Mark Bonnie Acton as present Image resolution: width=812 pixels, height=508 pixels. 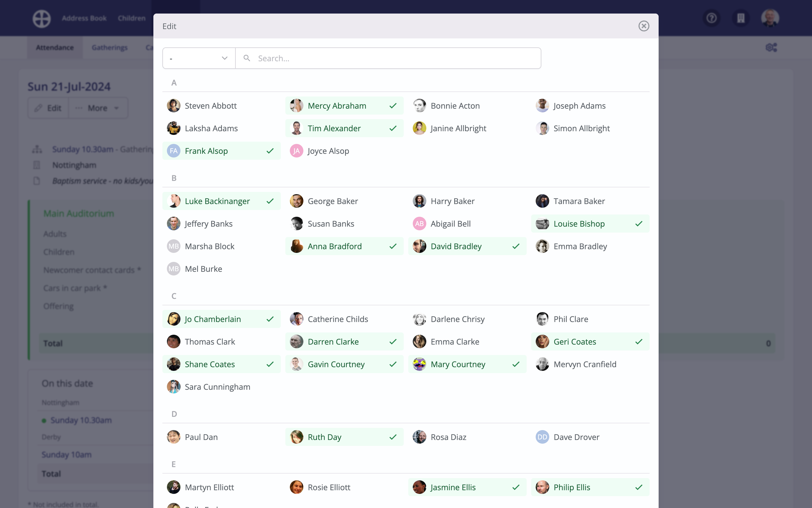[x=467, y=106]
